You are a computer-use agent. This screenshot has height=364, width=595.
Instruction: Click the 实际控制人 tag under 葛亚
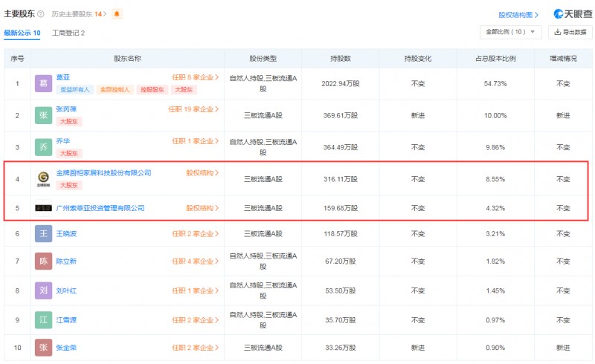[115, 90]
